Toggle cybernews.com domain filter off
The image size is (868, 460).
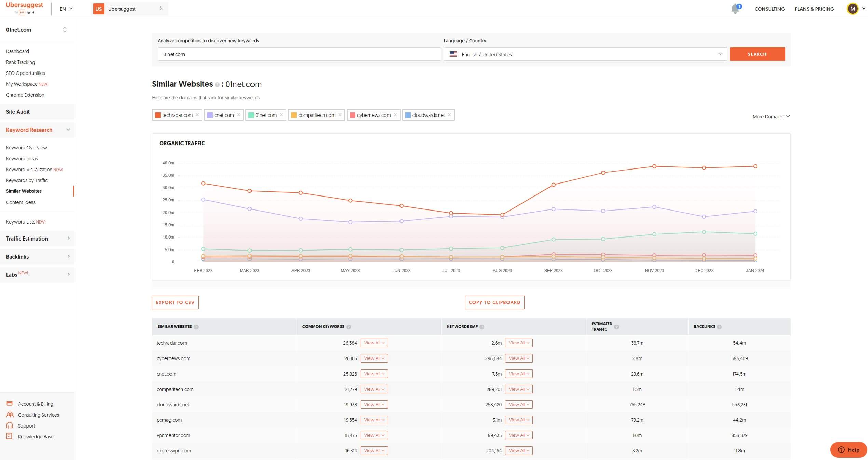(x=396, y=116)
